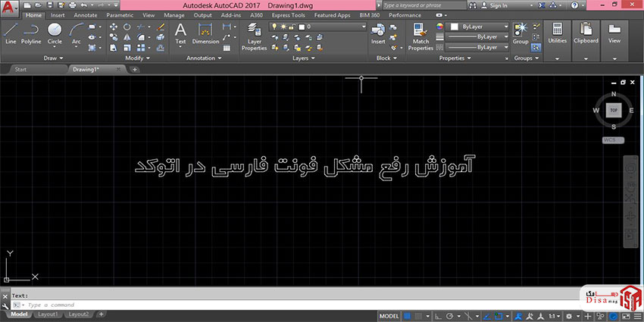Select the Line drawing tool
Viewport: 644px width, 322px height.
click(x=11, y=32)
